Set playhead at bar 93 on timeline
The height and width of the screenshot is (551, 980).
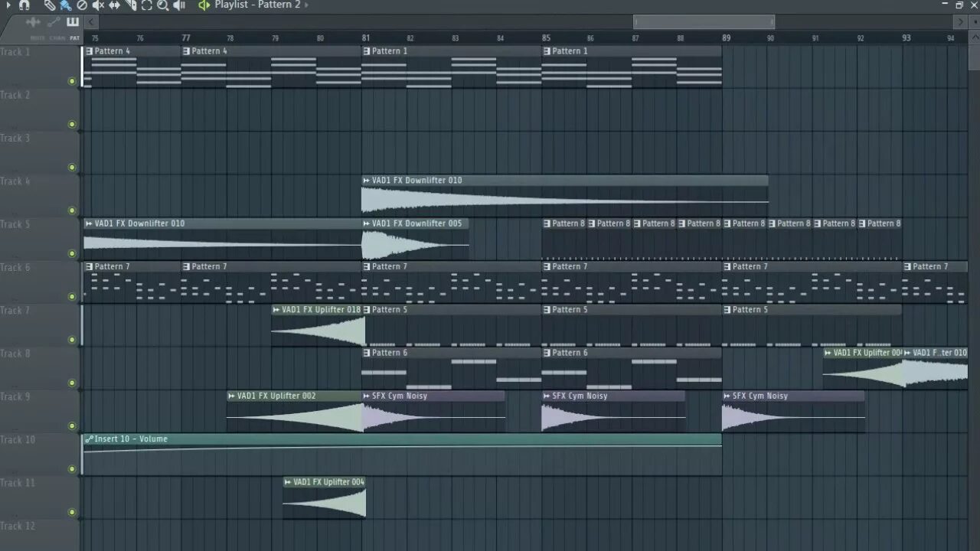click(x=906, y=37)
